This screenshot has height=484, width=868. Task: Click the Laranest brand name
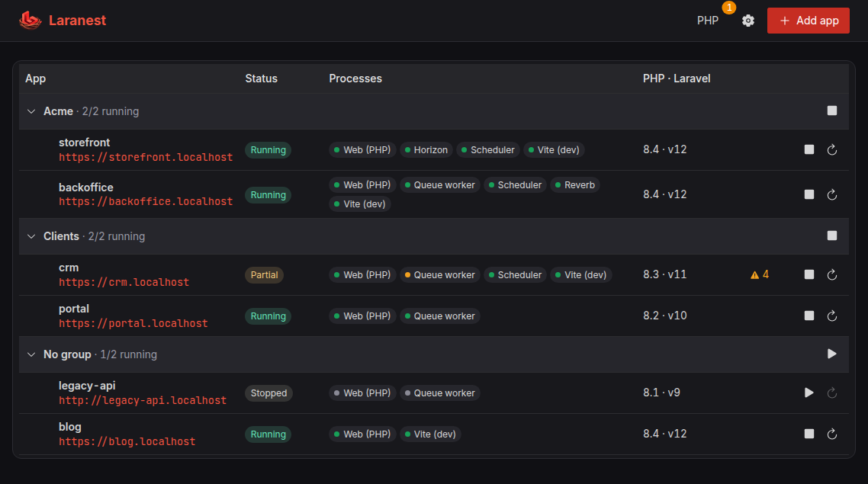[77, 21]
